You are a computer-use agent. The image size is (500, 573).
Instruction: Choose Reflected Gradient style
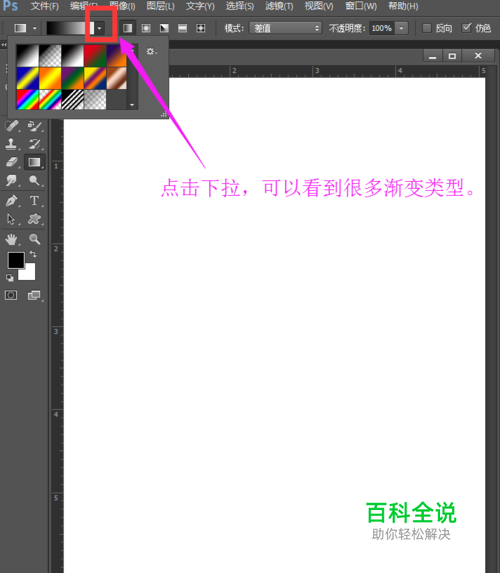click(182, 28)
